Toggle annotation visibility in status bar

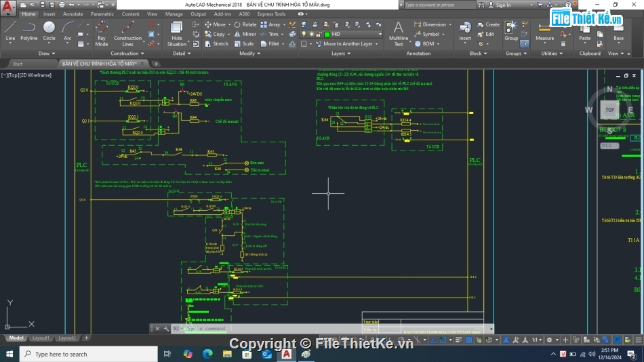[x=506, y=340]
